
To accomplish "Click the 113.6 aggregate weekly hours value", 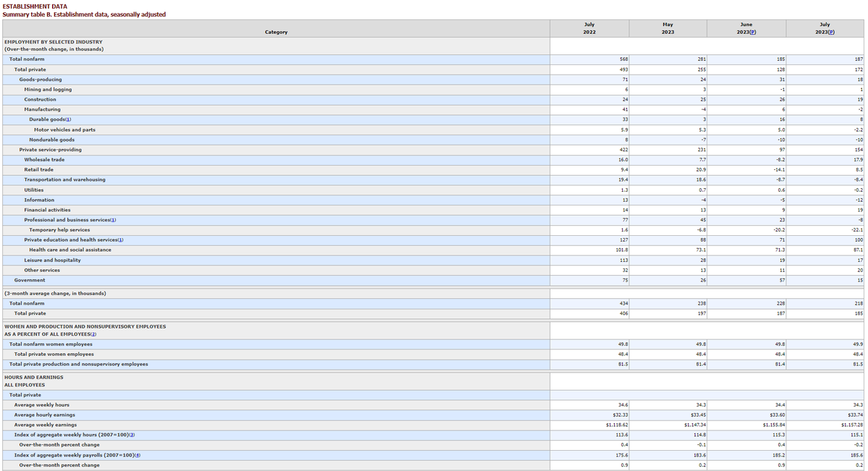I will (622, 434).
